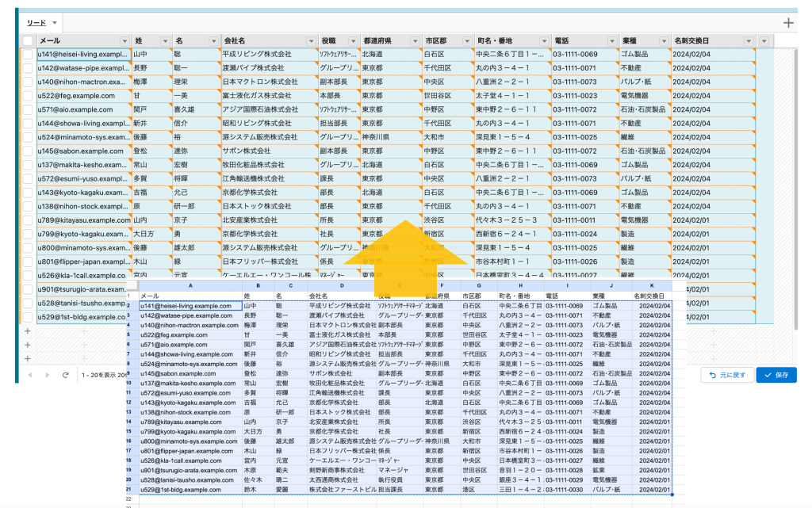The width and height of the screenshot is (812, 508).
Task: Open the rightmost blank column header dropdown
Action: (x=764, y=41)
